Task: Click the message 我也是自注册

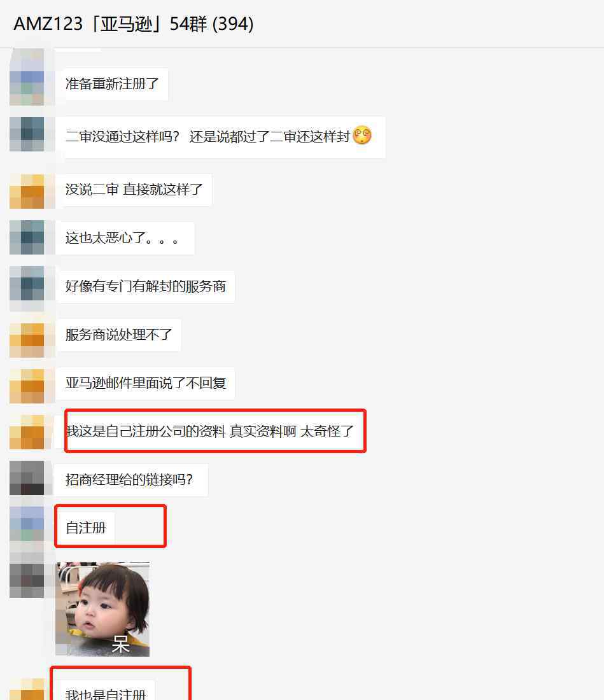Action: pos(106,691)
